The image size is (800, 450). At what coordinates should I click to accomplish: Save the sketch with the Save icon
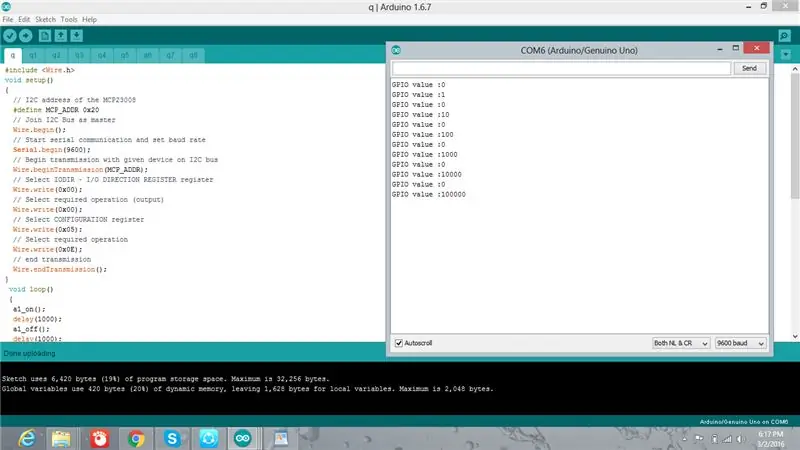(77, 36)
